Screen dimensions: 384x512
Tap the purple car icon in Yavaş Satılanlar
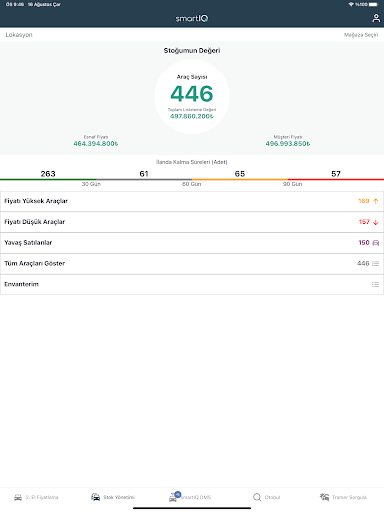pos(376,243)
